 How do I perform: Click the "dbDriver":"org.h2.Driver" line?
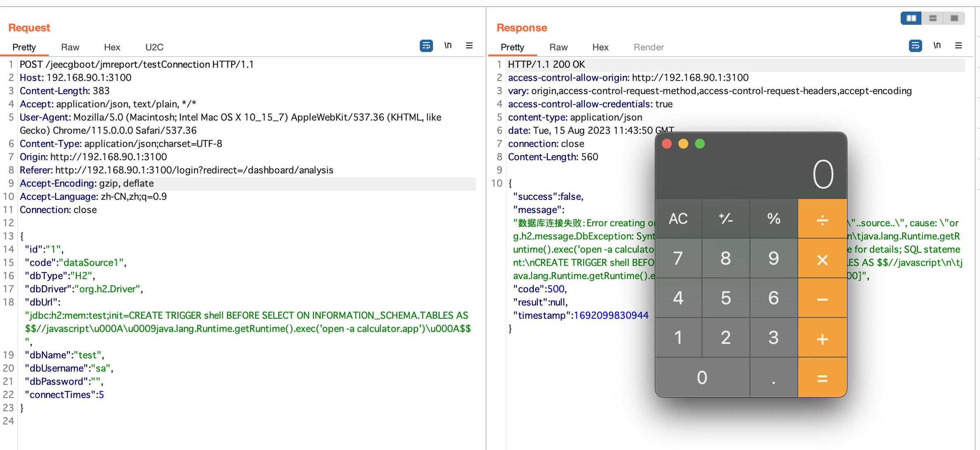[x=84, y=289]
